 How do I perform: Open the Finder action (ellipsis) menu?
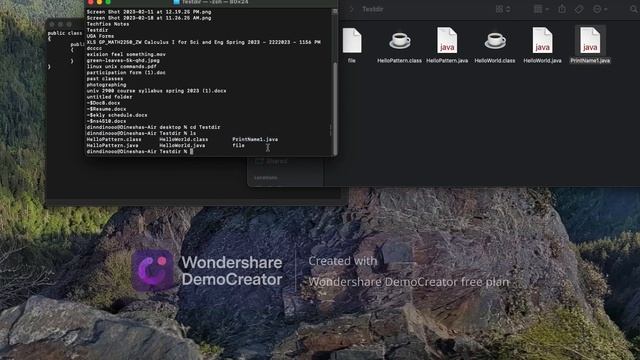(600, 9)
